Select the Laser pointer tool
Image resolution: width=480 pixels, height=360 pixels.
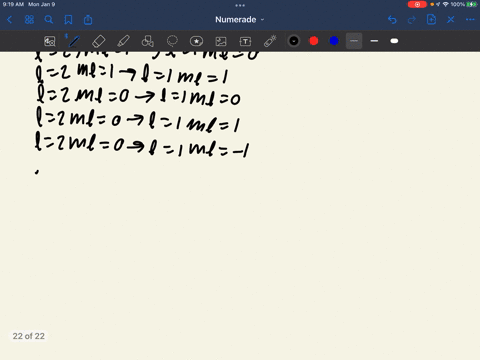[x=270, y=41]
